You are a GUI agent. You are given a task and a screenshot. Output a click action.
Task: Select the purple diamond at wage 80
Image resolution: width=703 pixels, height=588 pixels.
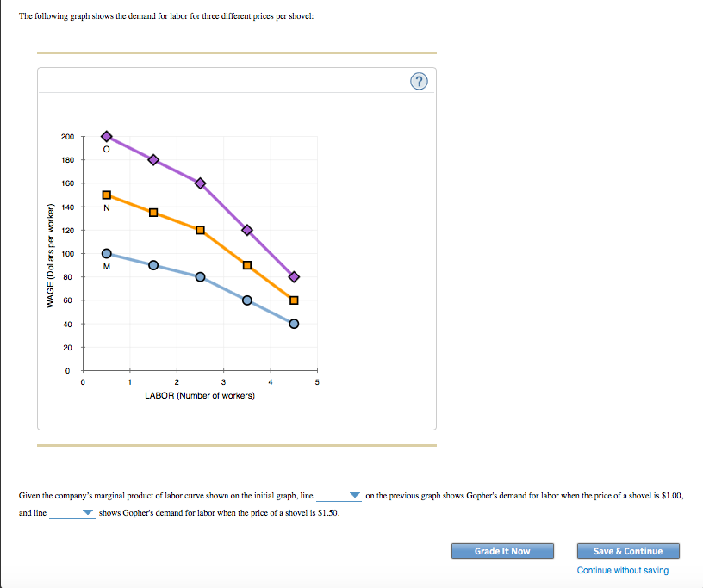coord(295,276)
